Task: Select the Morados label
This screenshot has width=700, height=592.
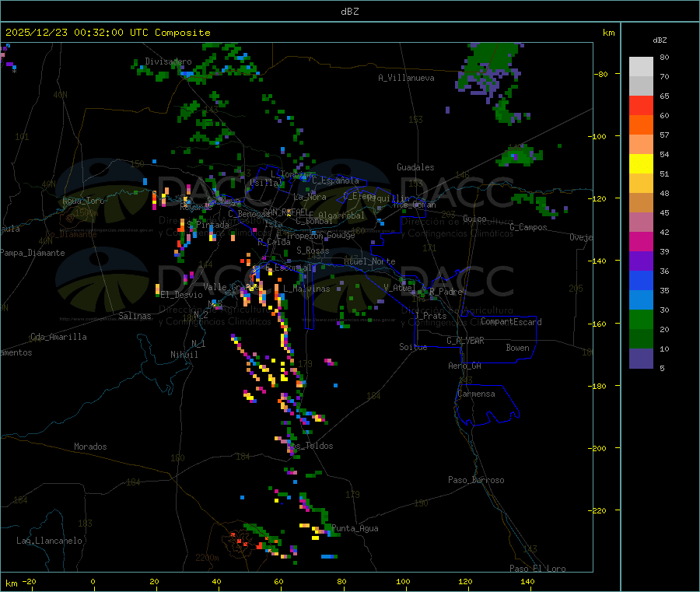Action: [90, 447]
